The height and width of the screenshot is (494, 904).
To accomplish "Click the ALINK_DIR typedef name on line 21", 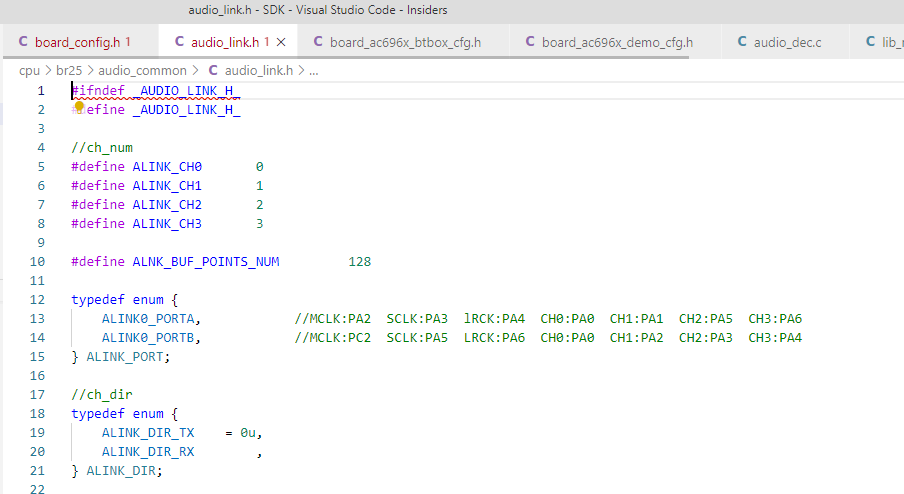I will tap(121, 471).
